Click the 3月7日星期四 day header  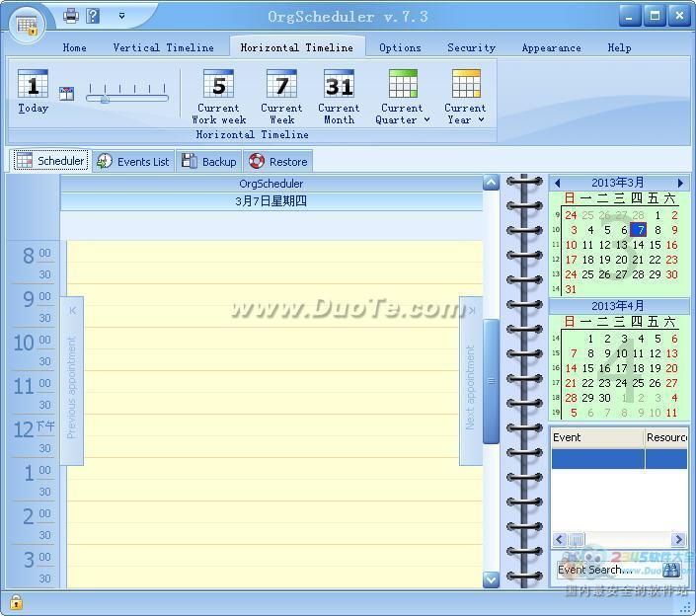(x=271, y=201)
